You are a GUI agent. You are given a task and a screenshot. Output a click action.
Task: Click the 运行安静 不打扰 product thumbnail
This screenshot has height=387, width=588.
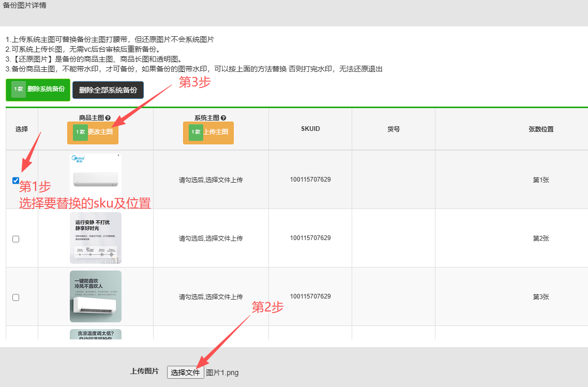pos(96,238)
